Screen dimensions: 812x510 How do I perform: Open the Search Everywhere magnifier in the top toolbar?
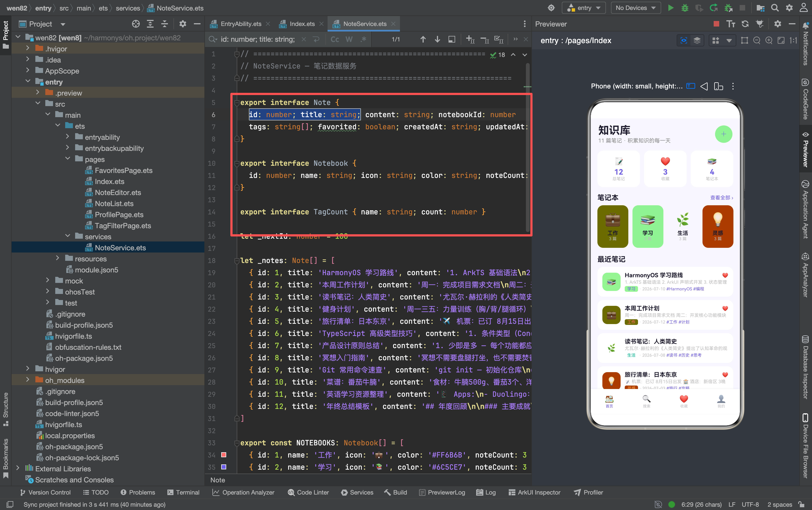(x=775, y=8)
